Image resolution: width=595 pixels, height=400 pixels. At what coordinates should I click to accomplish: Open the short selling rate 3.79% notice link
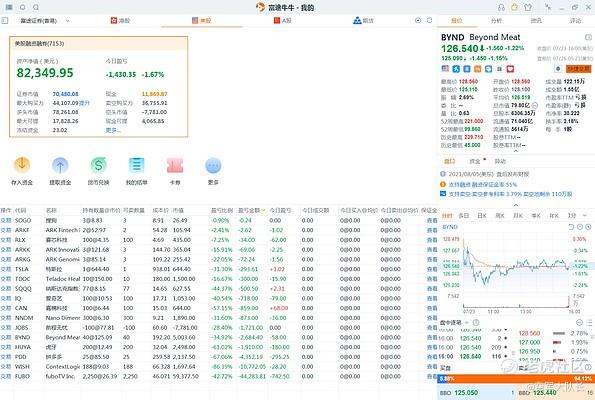[x=510, y=194]
